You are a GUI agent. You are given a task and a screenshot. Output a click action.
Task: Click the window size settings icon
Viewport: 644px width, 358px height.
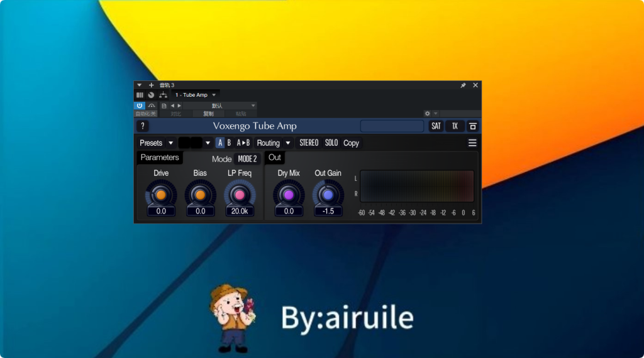pyautogui.click(x=473, y=126)
